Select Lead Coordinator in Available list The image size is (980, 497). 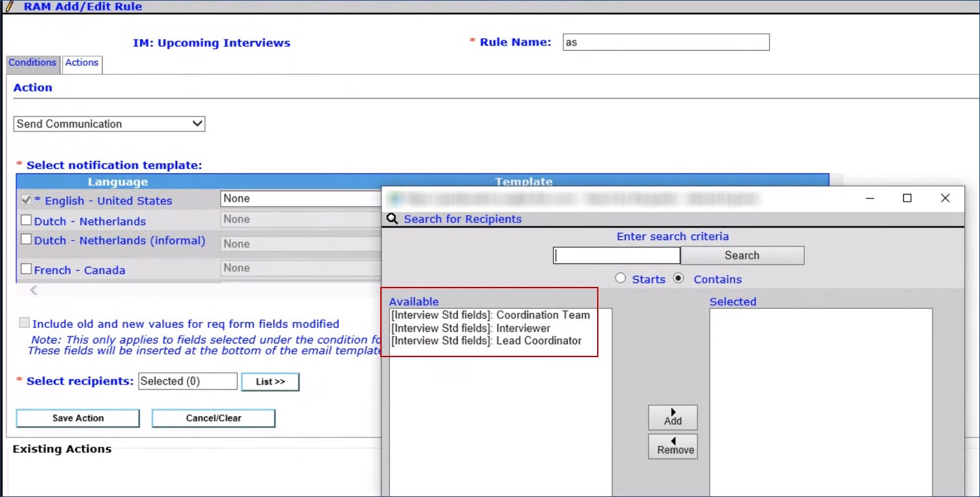pyautogui.click(x=486, y=341)
